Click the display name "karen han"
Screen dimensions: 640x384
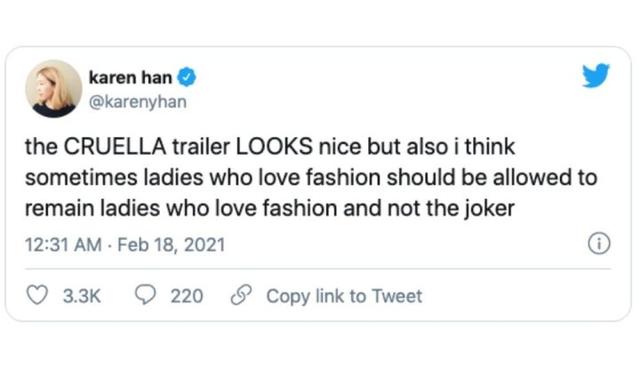[130, 77]
